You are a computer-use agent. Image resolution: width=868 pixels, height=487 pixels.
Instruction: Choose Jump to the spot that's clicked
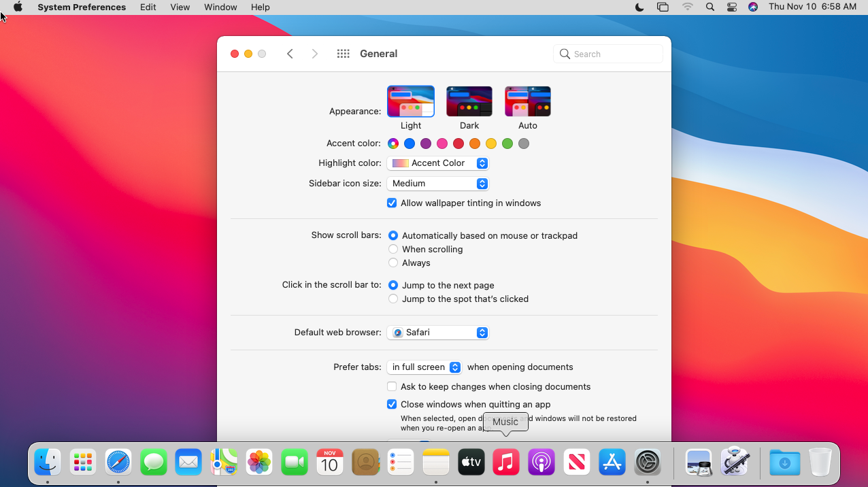(393, 299)
